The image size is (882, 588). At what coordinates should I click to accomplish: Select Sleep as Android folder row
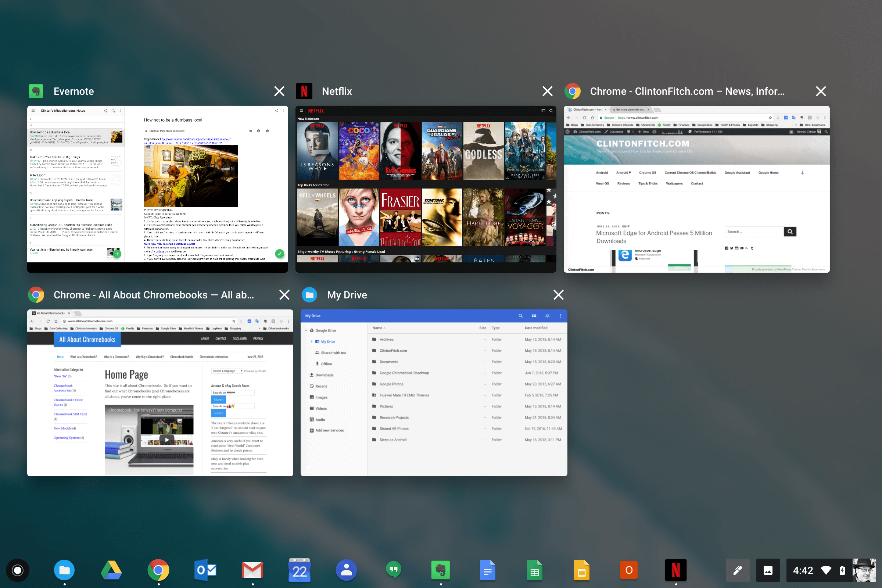(x=467, y=440)
